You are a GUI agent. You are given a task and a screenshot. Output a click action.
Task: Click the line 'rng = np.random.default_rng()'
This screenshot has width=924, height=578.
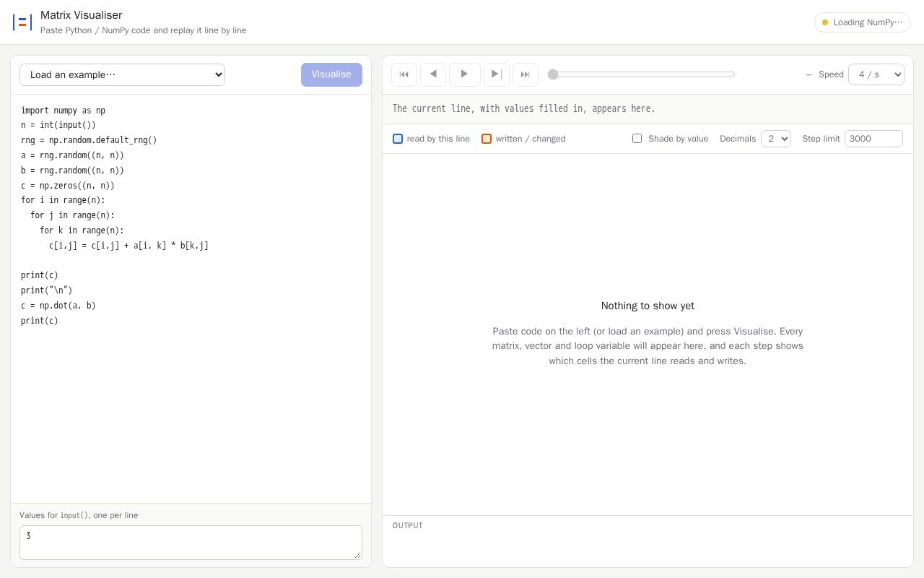[x=89, y=140]
